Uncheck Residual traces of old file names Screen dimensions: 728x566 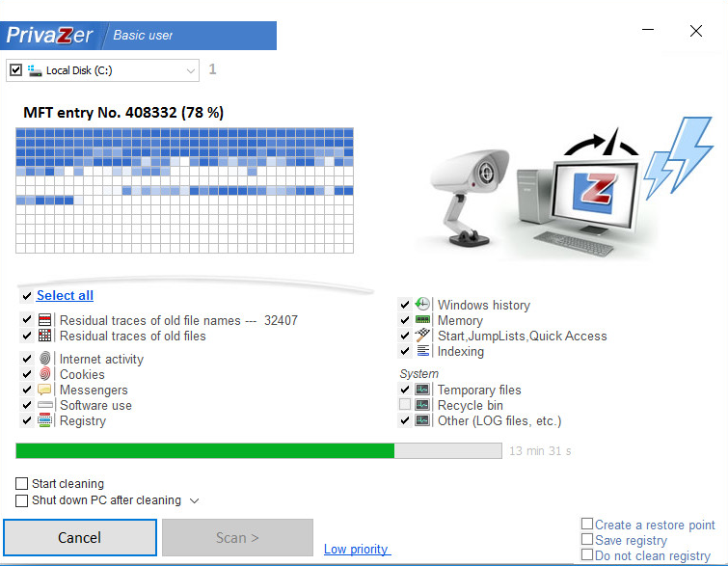pyautogui.click(x=26, y=320)
